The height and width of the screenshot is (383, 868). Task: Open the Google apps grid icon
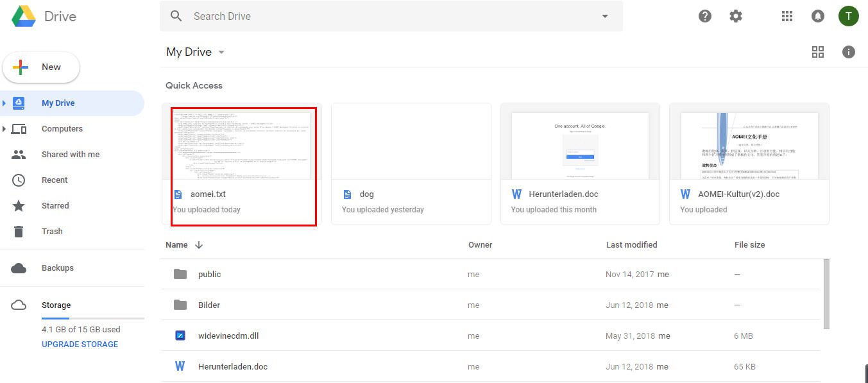pyautogui.click(x=787, y=16)
